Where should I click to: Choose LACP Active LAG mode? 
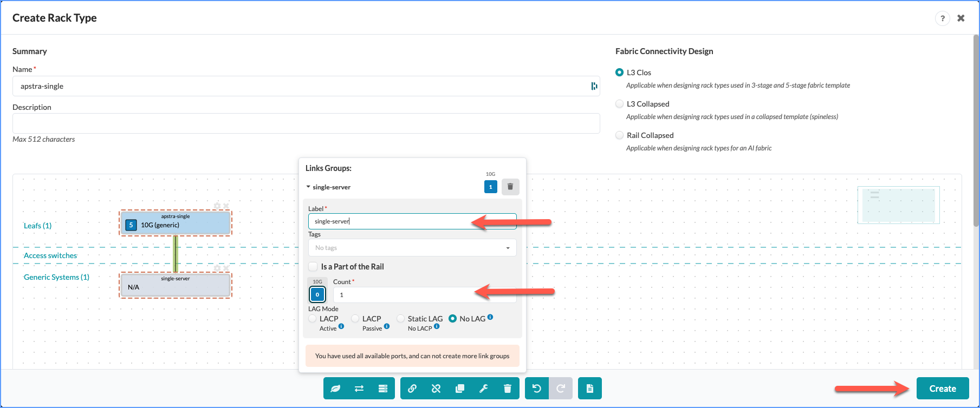coord(313,319)
